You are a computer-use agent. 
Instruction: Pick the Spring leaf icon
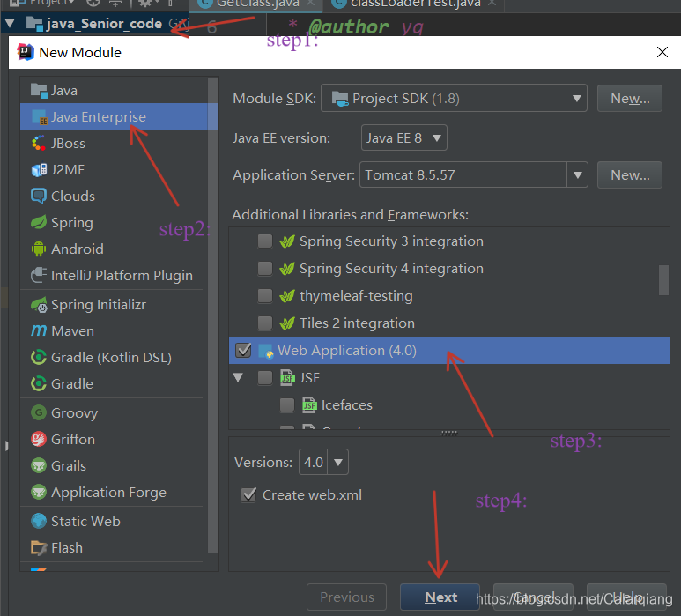(39, 222)
